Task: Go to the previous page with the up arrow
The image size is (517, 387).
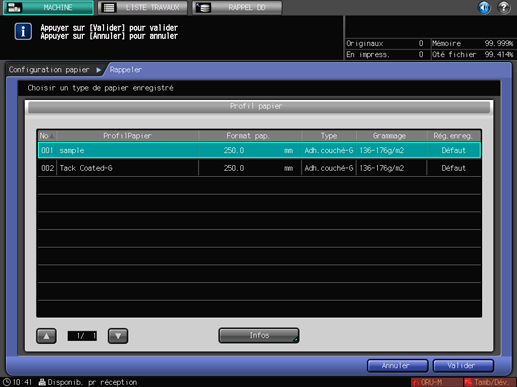Action: pyautogui.click(x=46, y=336)
